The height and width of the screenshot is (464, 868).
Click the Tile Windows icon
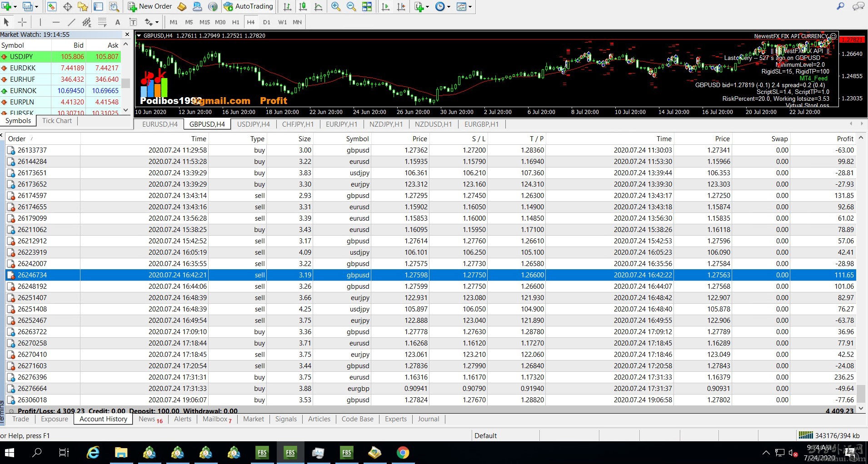pos(367,7)
